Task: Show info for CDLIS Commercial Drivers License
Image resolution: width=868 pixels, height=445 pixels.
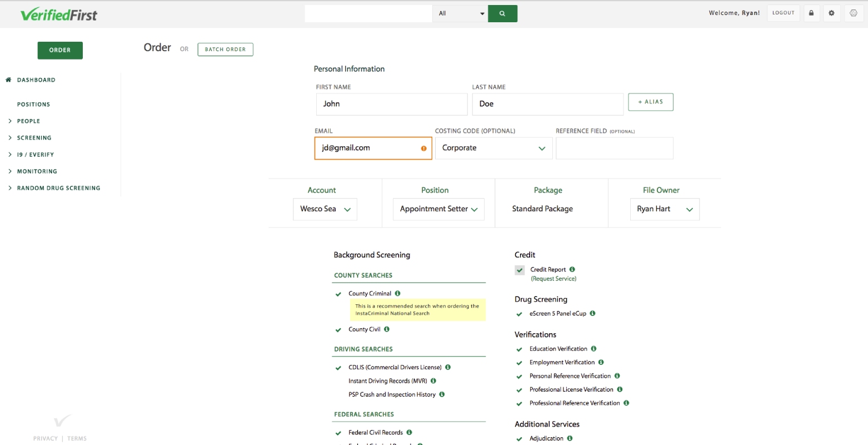Action: coord(448,367)
